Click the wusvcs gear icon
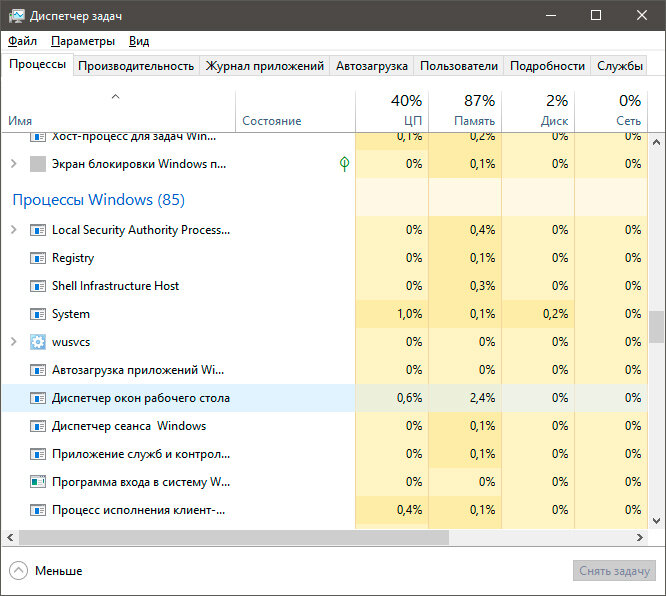The height and width of the screenshot is (596, 666). pos(38,342)
